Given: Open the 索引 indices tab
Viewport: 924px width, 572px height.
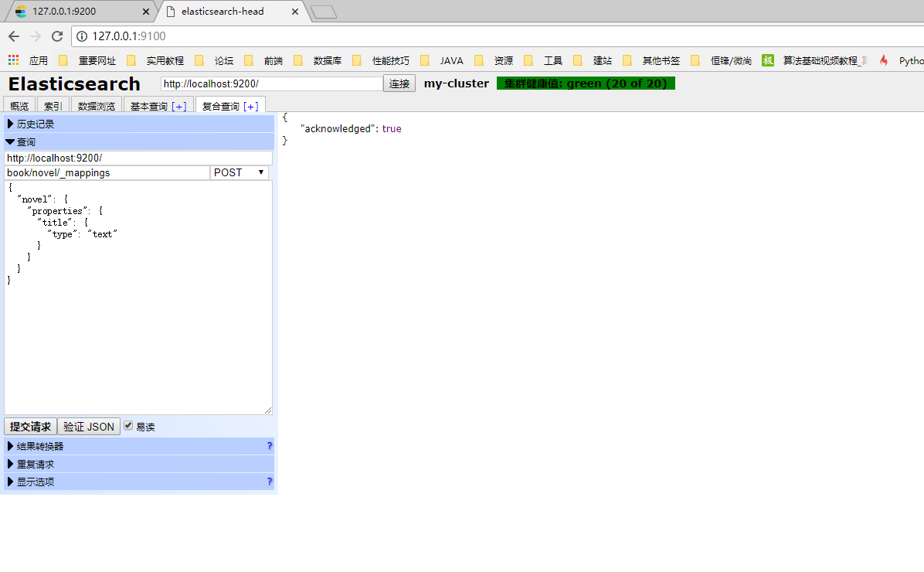Looking at the screenshot, I should 53,106.
